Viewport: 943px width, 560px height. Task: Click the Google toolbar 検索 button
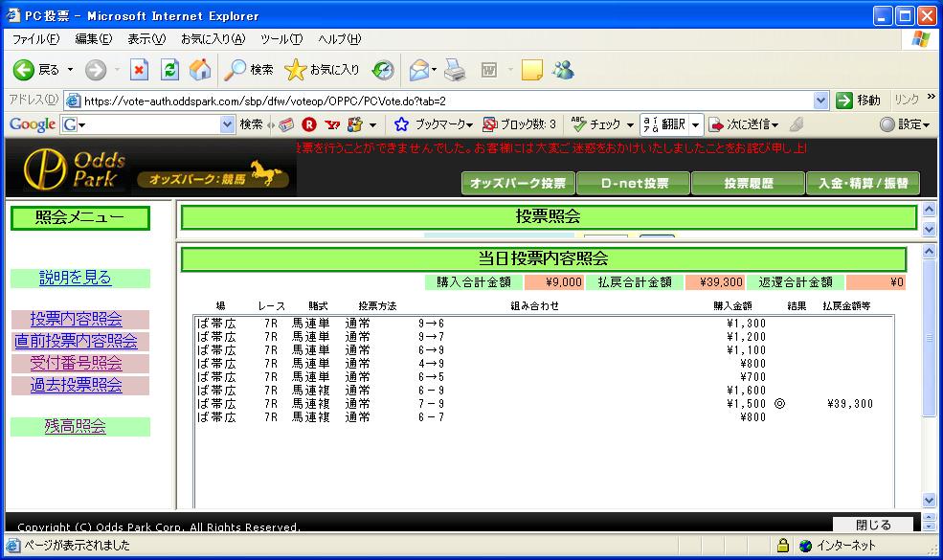pyautogui.click(x=251, y=124)
